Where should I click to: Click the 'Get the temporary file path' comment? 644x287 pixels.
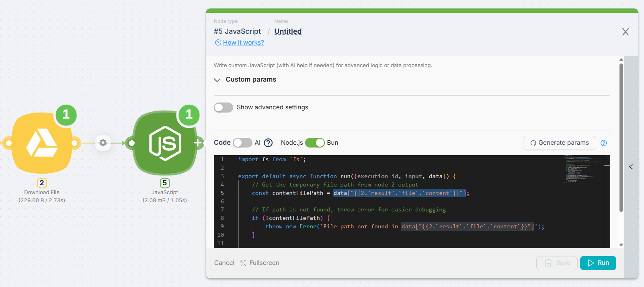[335, 185]
